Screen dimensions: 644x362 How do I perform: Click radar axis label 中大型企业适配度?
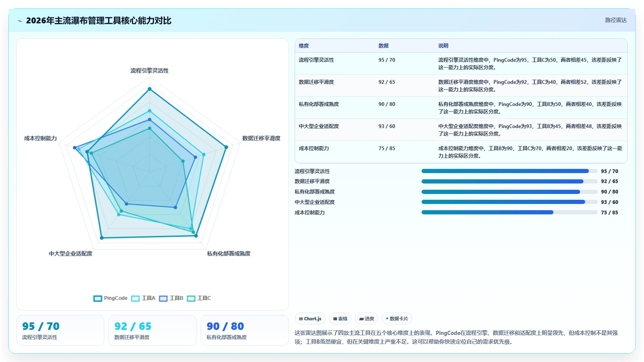[71, 254]
